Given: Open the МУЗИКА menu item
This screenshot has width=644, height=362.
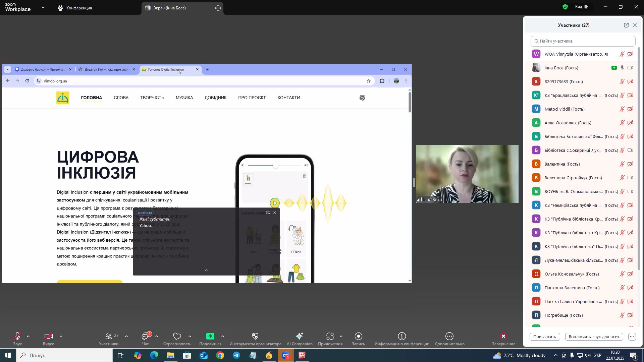Looking at the screenshot, I should tap(184, 98).
